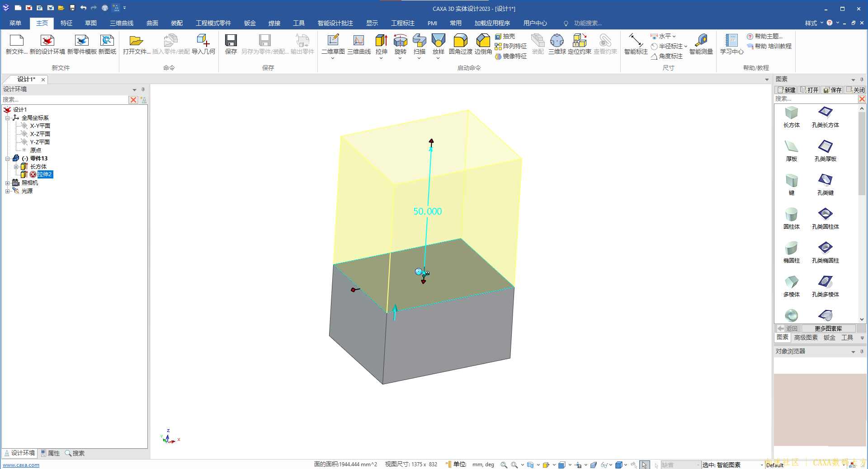
Task: Open the 特征 ribbon tab
Action: pos(66,23)
